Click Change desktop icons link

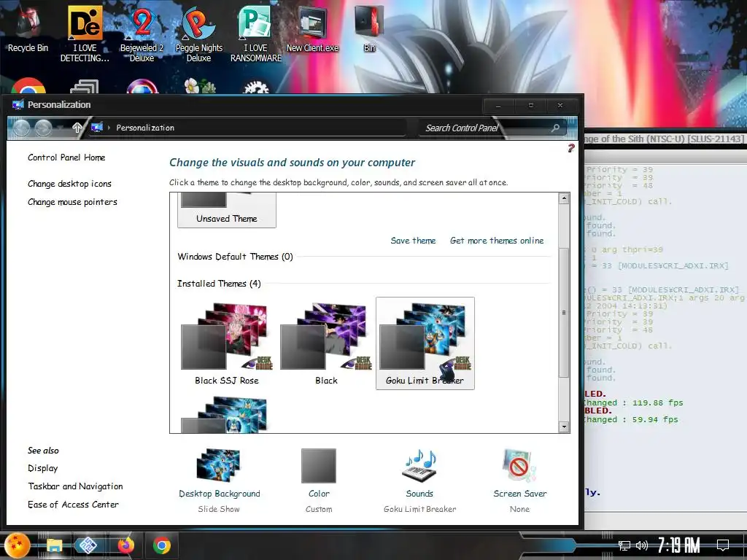69,184
